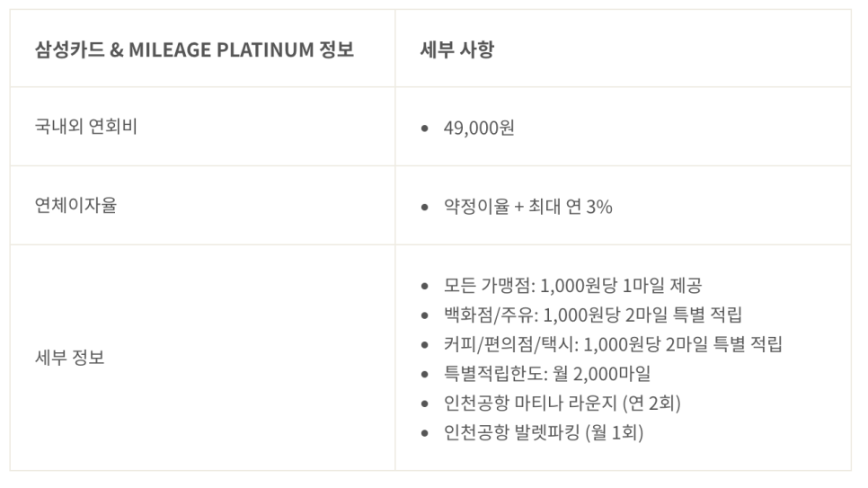Click bullet point before '약정이율'
This screenshot has height=488, width=868.
[425, 208]
